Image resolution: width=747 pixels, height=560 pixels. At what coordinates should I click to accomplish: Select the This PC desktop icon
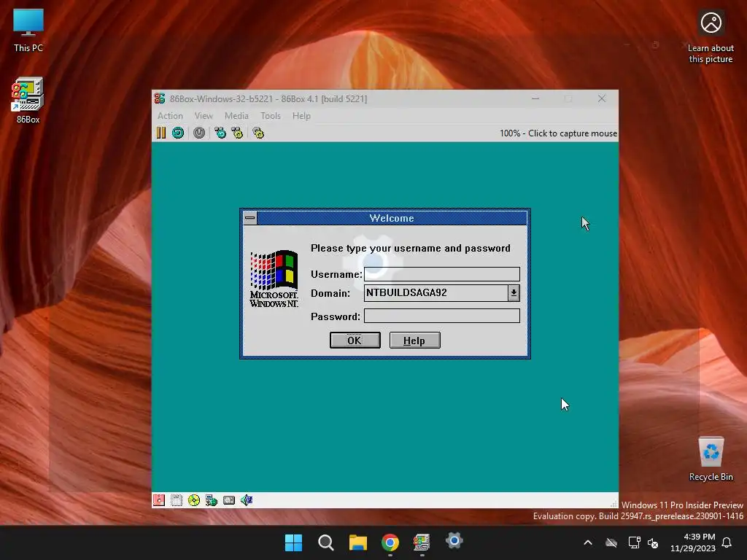pyautogui.click(x=28, y=31)
